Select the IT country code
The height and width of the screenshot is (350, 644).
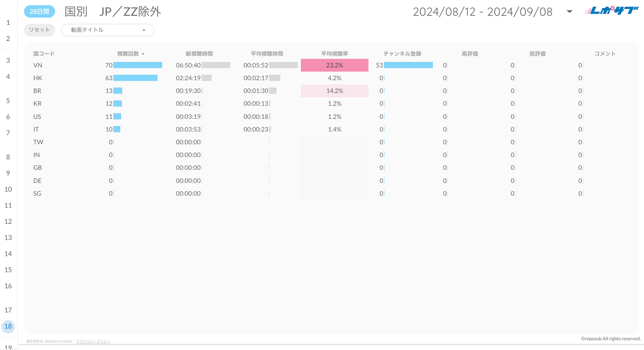pos(36,129)
